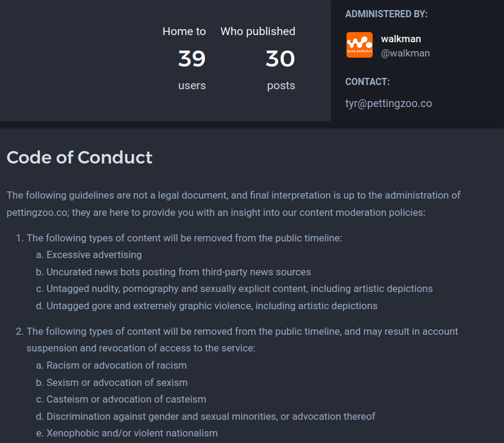Click the orange Walkman avatar icon
Viewport: 504px width, 443px height.
tap(359, 45)
